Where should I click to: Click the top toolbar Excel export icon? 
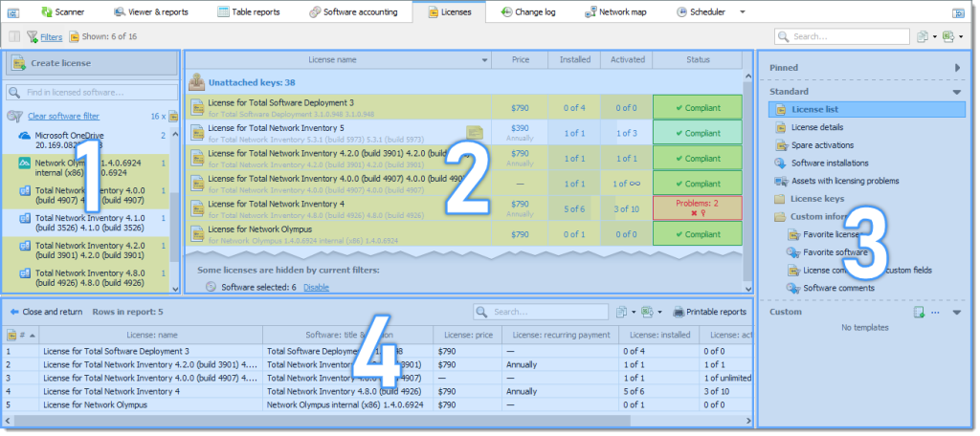pyautogui.click(x=948, y=37)
